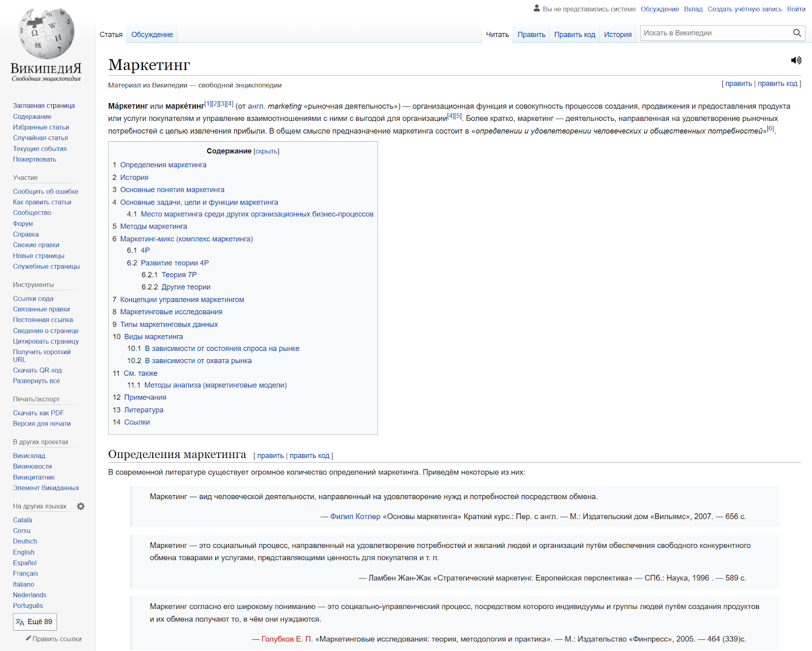Jump to contents item 14 Ссылки
Screen dimensions: 812x651
(131, 422)
